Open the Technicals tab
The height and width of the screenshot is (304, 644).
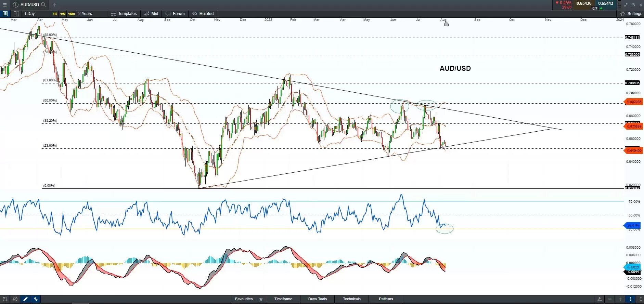pyautogui.click(x=352, y=299)
